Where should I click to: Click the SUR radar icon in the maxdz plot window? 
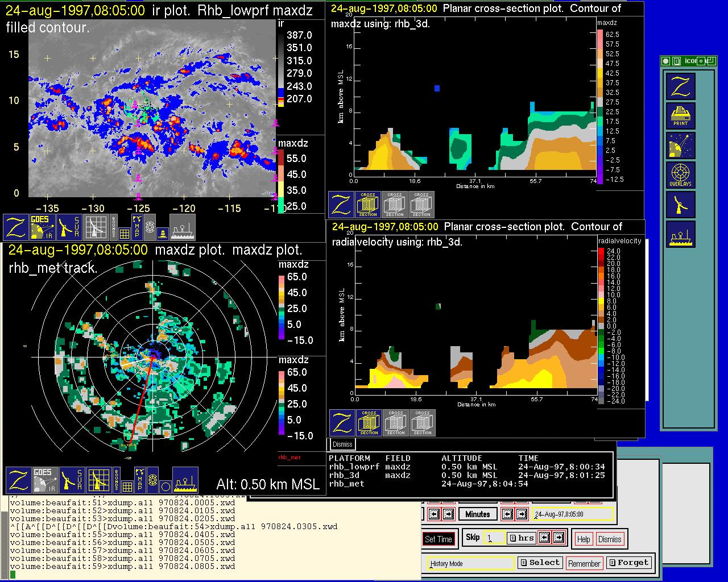click(x=72, y=480)
